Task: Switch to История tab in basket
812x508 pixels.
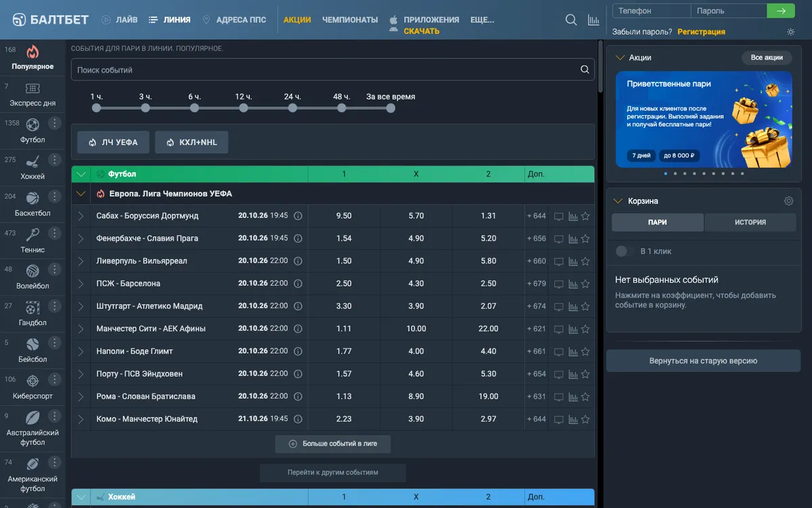Action: pyautogui.click(x=750, y=222)
